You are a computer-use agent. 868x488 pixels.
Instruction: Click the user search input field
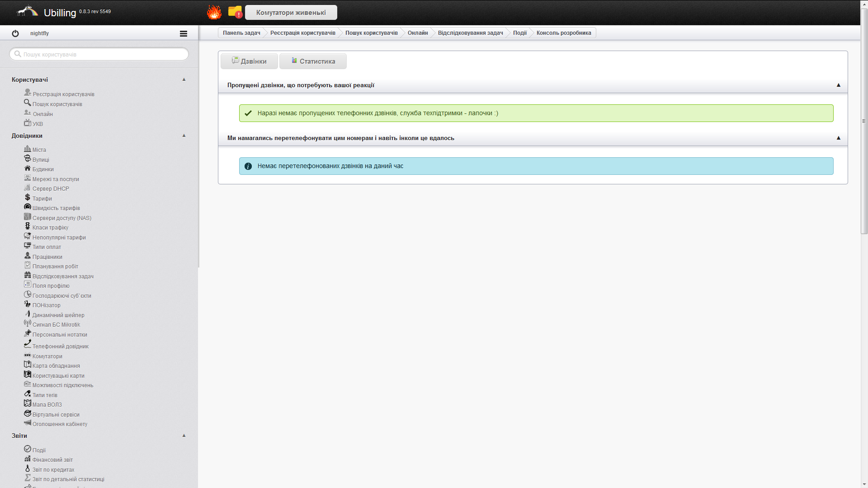point(99,54)
